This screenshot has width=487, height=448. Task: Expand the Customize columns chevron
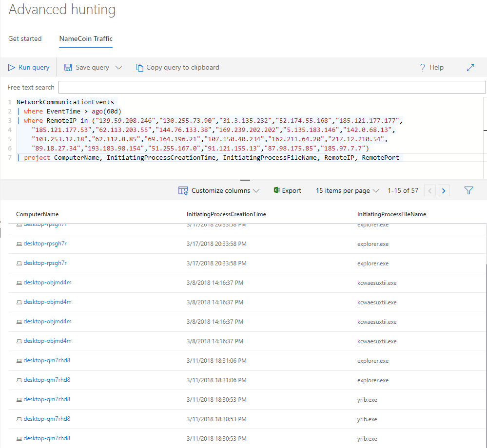[x=256, y=190]
